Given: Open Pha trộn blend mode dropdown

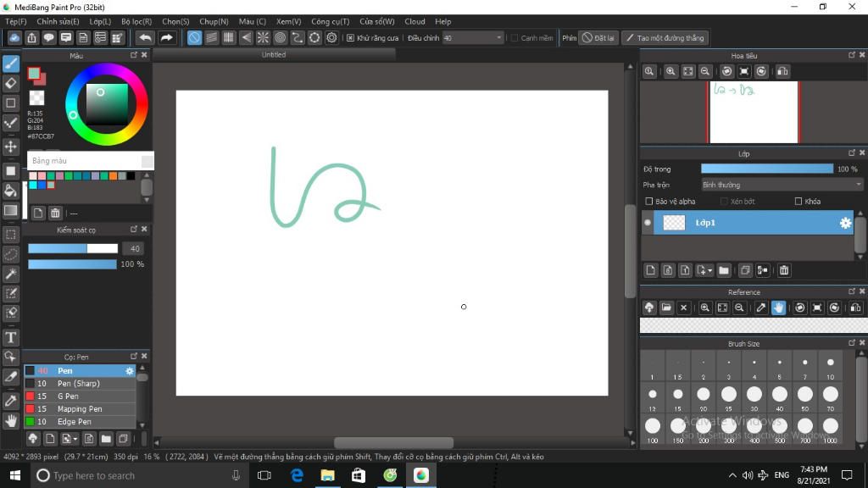Looking at the screenshot, I should [782, 185].
